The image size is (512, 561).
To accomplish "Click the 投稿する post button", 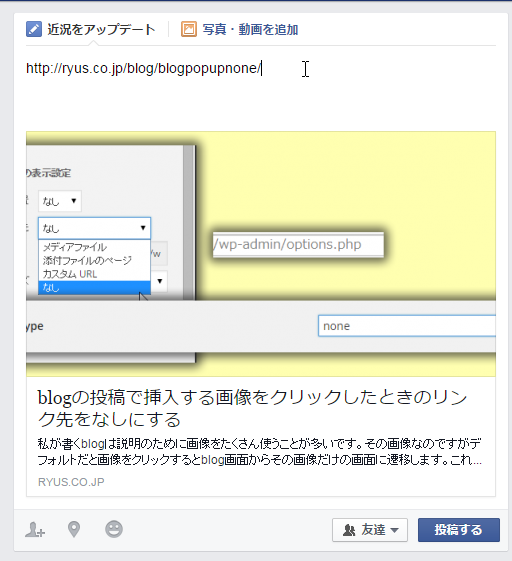I will 459,530.
